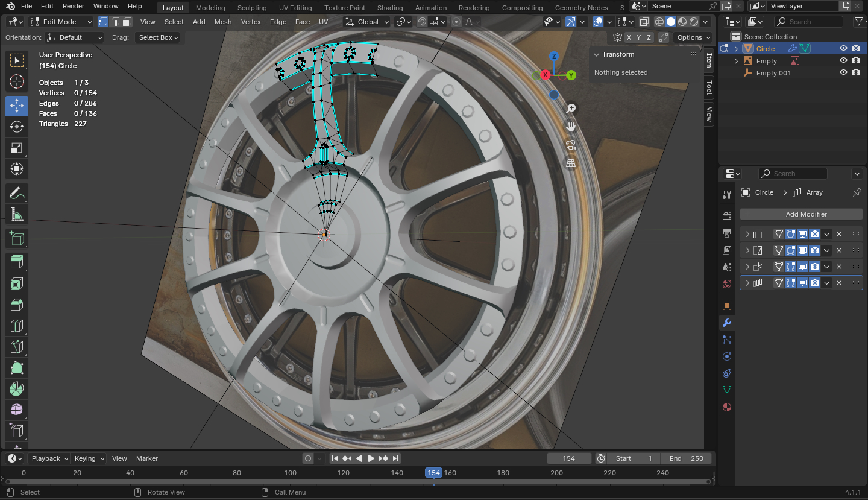Image resolution: width=868 pixels, height=500 pixels.
Task: Select the Measure tool
Action: (x=17, y=215)
